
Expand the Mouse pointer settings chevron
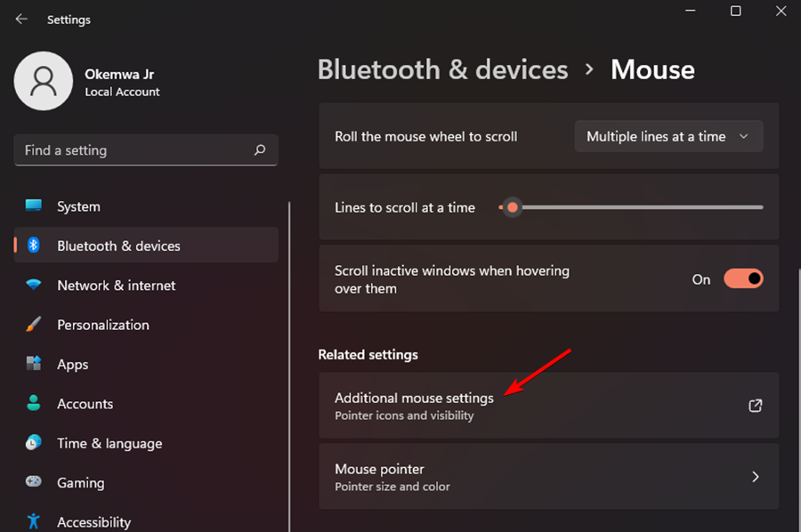click(x=755, y=477)
